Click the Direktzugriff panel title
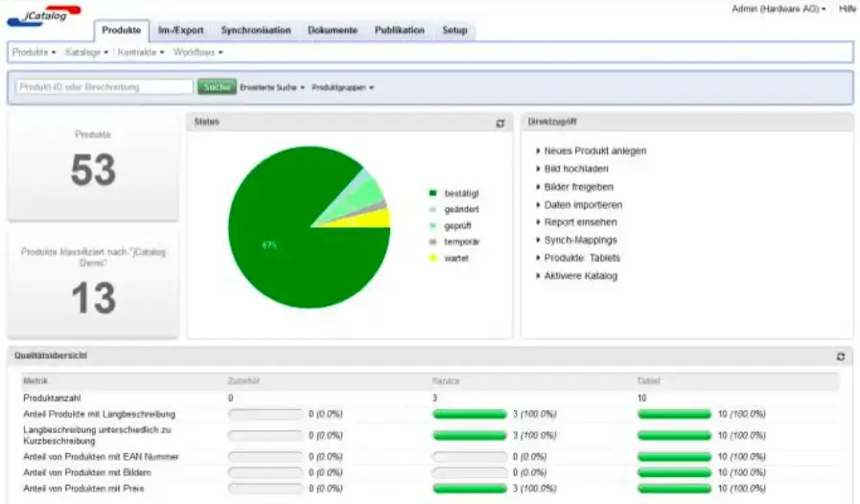This screenshot has height=504, width=860. coord(551,122)
